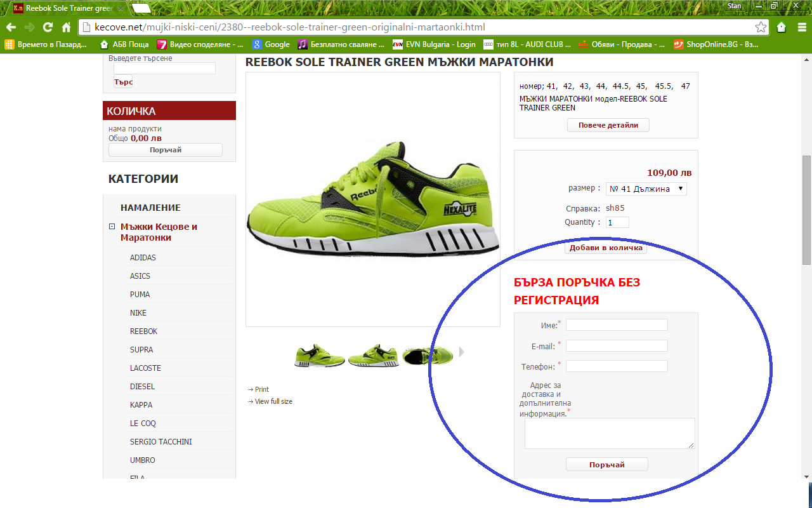Open bookmark Времето в Пазард...
Image resolution: width=812 pixels, height=508 pixels.
tap(46, 44)
